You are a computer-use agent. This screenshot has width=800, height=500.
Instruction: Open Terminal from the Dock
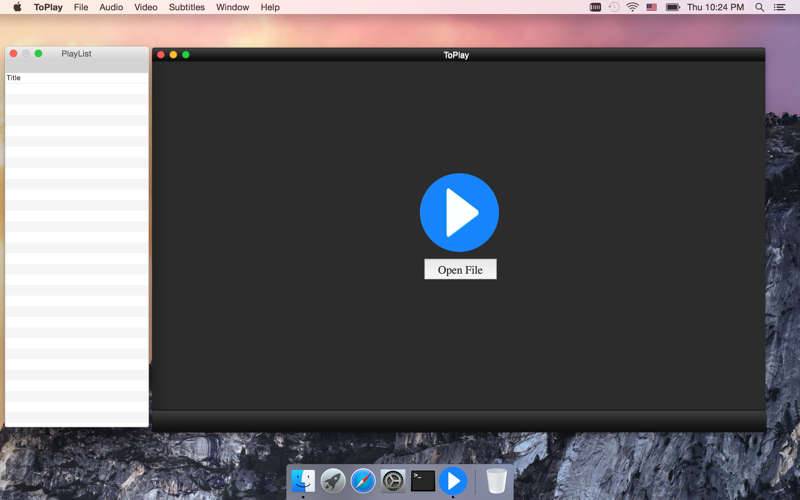(423, 481)
